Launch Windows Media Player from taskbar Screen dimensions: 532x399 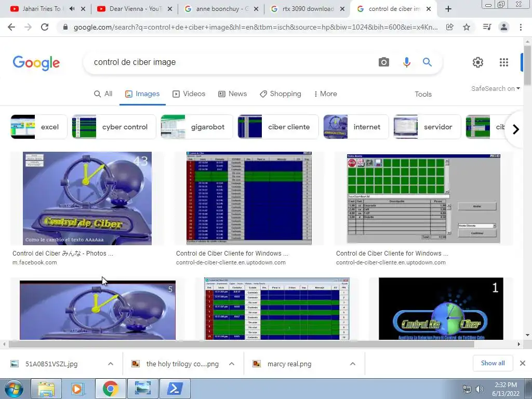coord(77,389)
